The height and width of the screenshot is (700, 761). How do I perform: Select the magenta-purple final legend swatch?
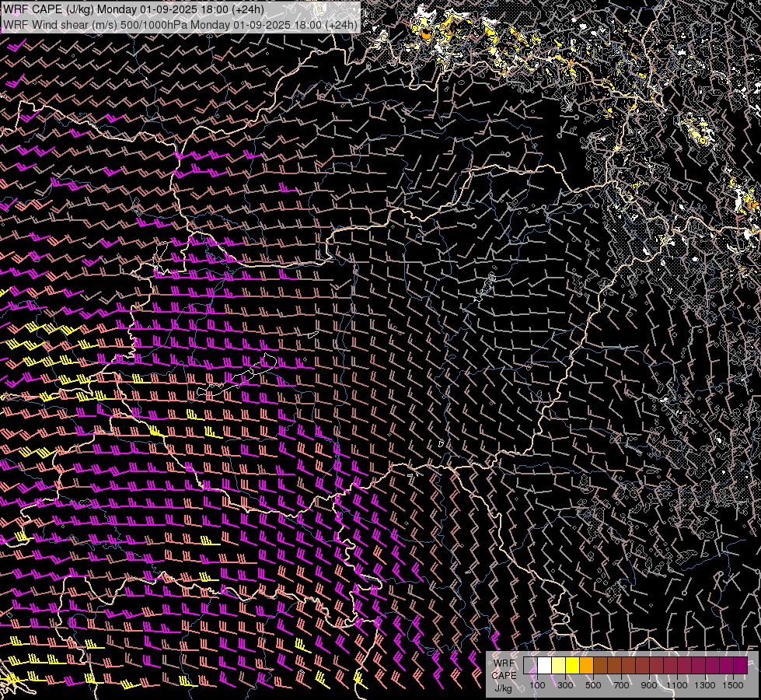[741, 665]
